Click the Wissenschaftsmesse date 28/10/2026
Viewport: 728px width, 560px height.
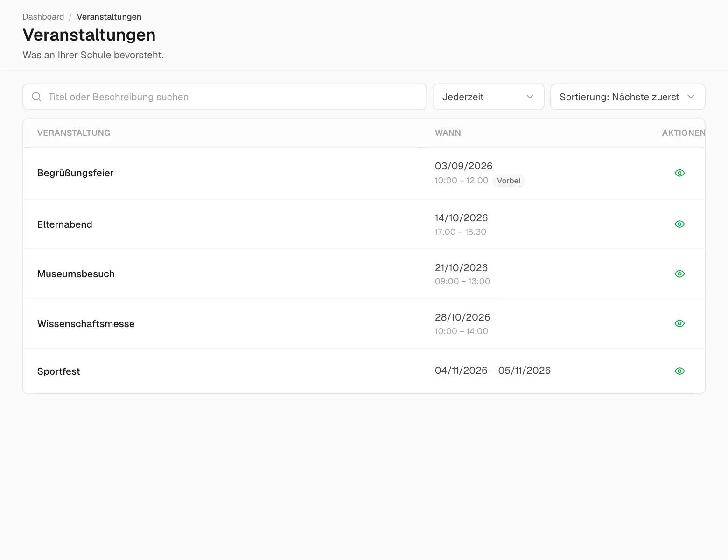[x=462, y=317]
